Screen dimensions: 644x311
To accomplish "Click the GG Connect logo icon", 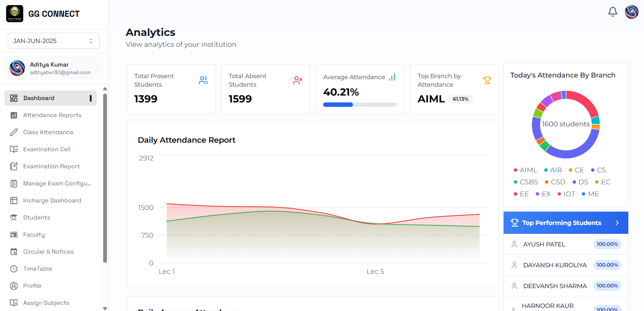I will pyautogui.click(x=15, y=14).
